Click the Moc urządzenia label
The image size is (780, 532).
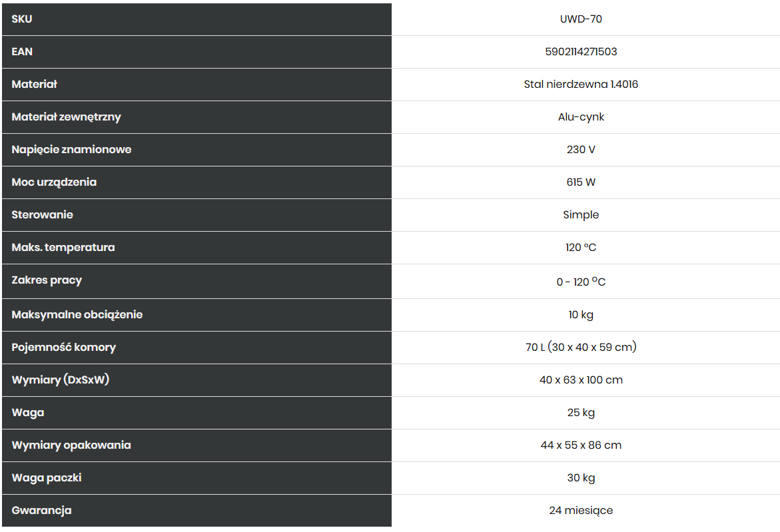pyautogui.click(x=54, y=182)
